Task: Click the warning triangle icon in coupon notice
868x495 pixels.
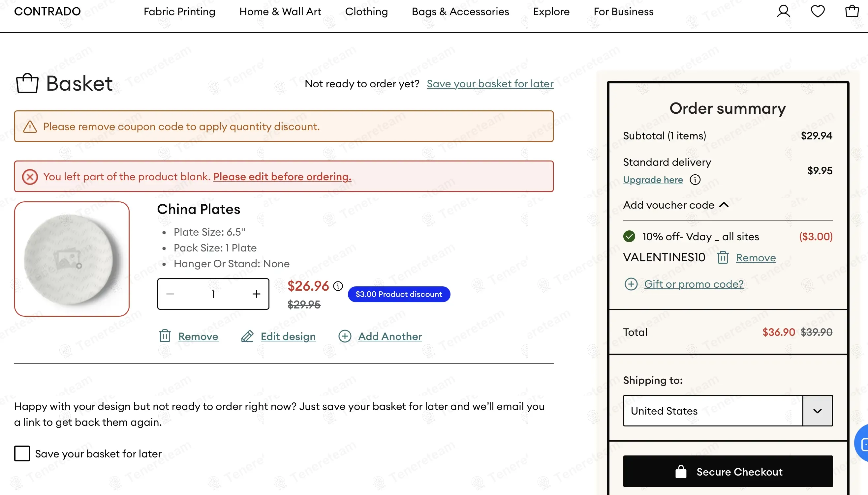Action: click(x=30, y=127)
